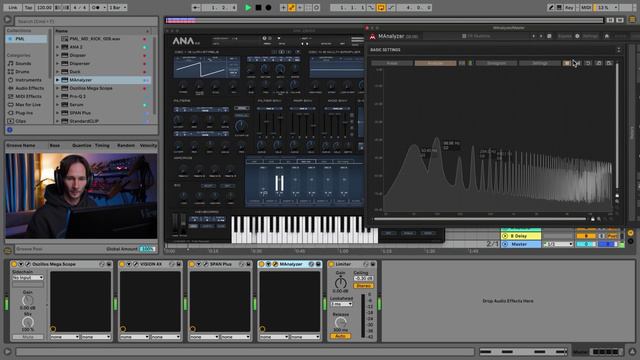Click the Limiter Ceiling value field

[x=363, y=278]
